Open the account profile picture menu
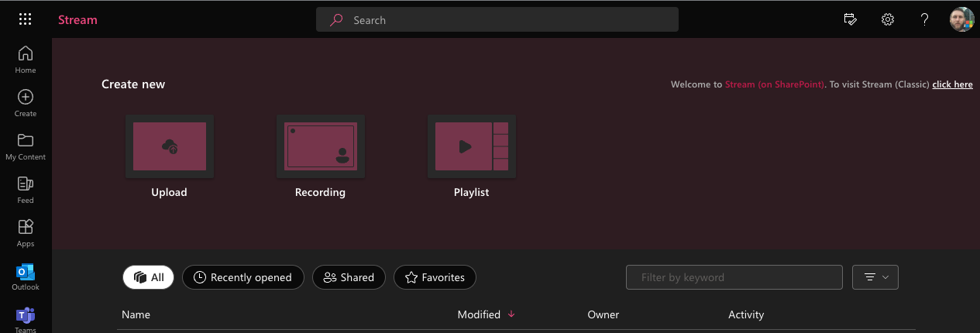The width and height of the screenshot is (980, 333). [961, 19]
